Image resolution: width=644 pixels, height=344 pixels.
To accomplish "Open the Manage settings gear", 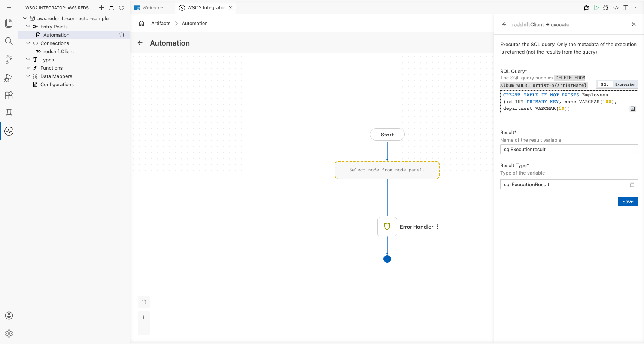I will (9, 334).
